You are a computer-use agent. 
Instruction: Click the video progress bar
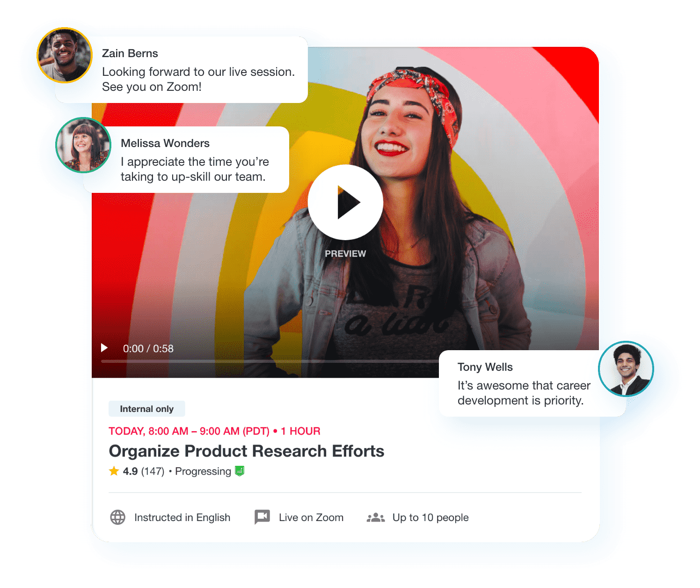pos(270,361)
